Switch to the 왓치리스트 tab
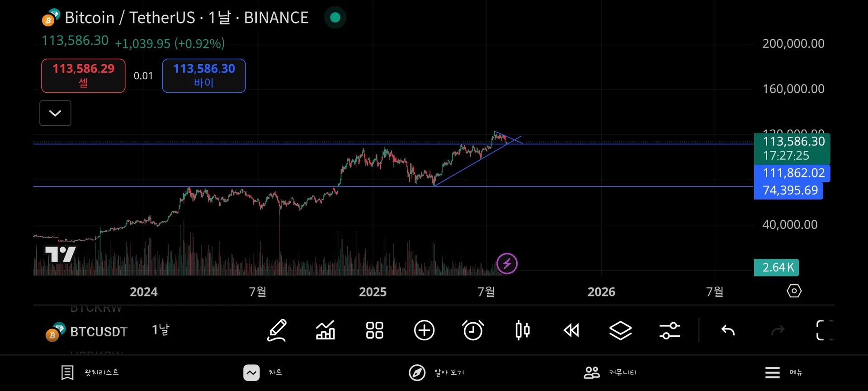The image size is (868, 391). [x=90, y=372]
